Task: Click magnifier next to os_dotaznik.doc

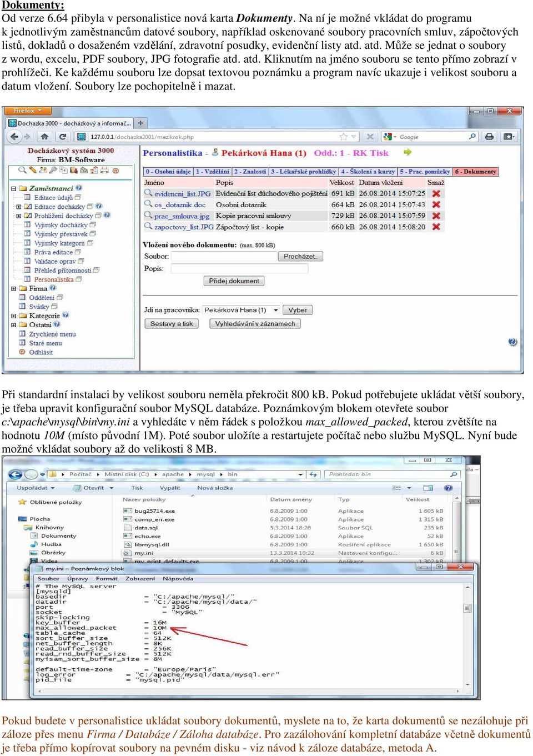Action: (148, 204)
